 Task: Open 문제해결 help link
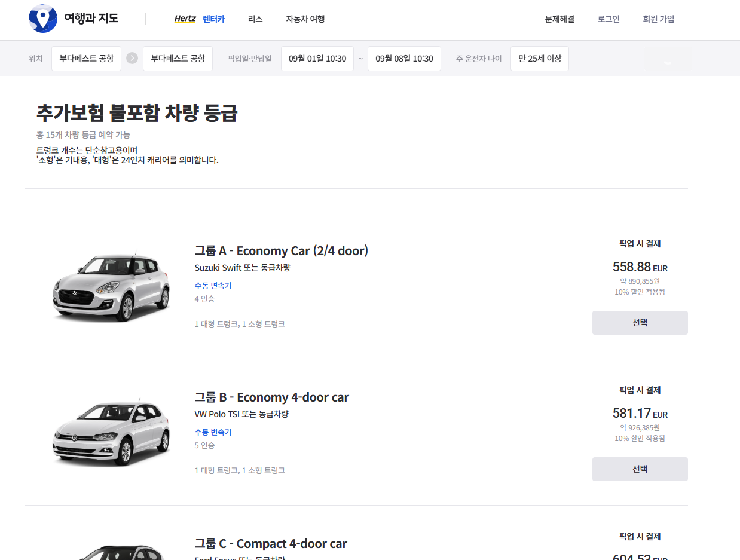[559, 19]
